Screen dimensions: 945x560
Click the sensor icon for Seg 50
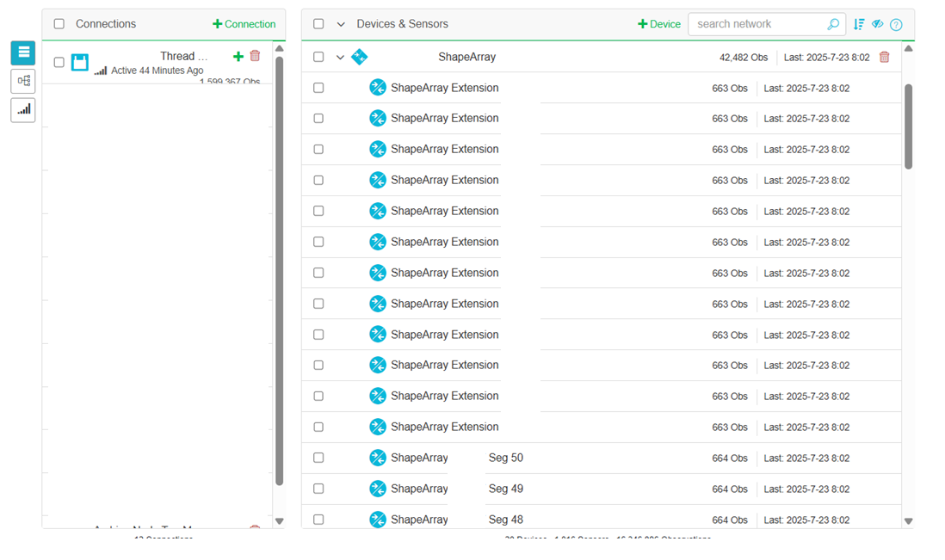coord(378,458)
